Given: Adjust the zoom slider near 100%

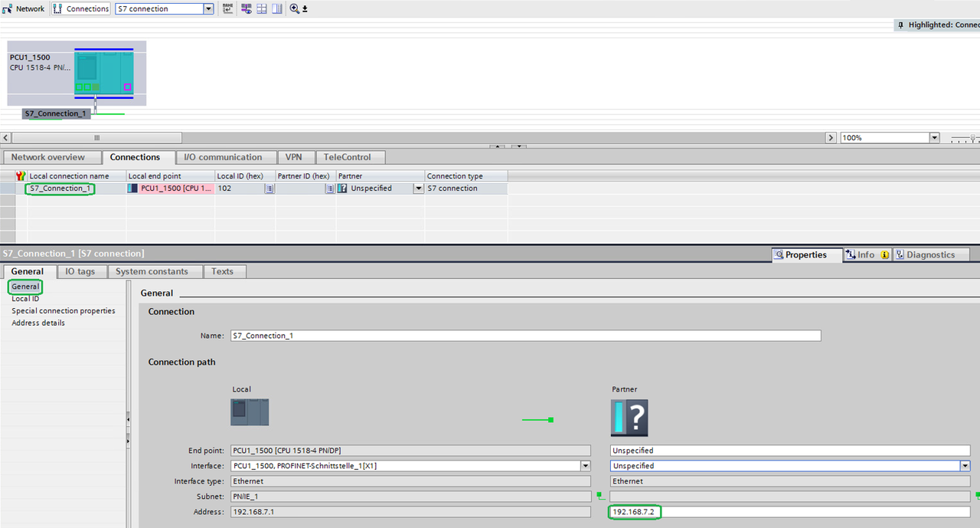Looking at the screenshot, I should [972, 139].
